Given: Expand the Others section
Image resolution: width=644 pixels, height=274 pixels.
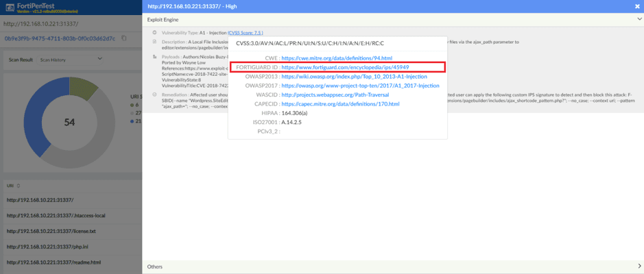Looking at the screenshot, I should [x=639, y=266].
